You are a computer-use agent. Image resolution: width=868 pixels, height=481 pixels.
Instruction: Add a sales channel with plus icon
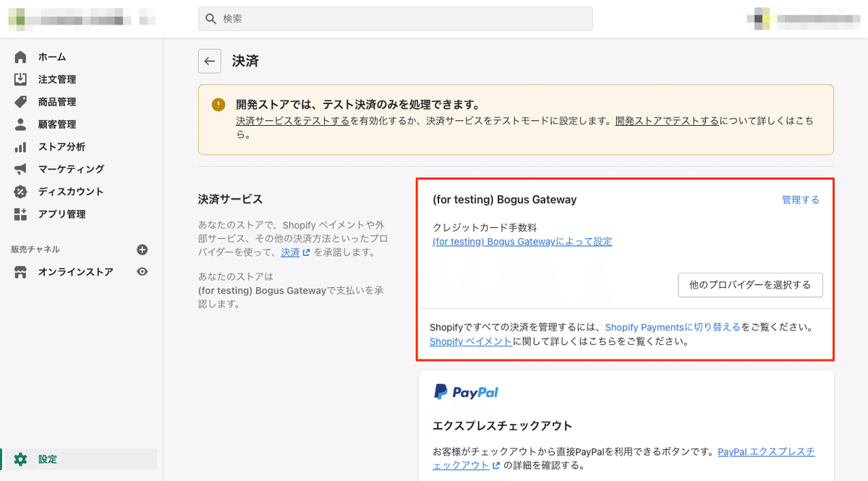pyautogui.click(x=142, y=250)
